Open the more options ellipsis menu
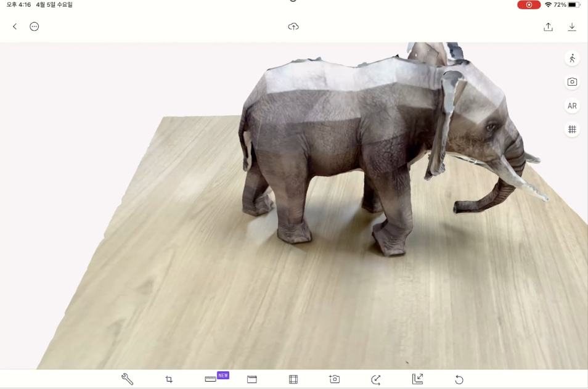Viewport: 588px width, 389px height. point(35,27)
